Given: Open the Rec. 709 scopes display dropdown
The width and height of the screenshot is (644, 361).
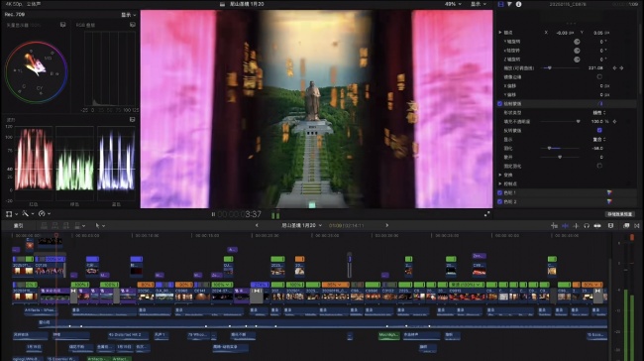Looking at the screenshot, I should (128, 15).
